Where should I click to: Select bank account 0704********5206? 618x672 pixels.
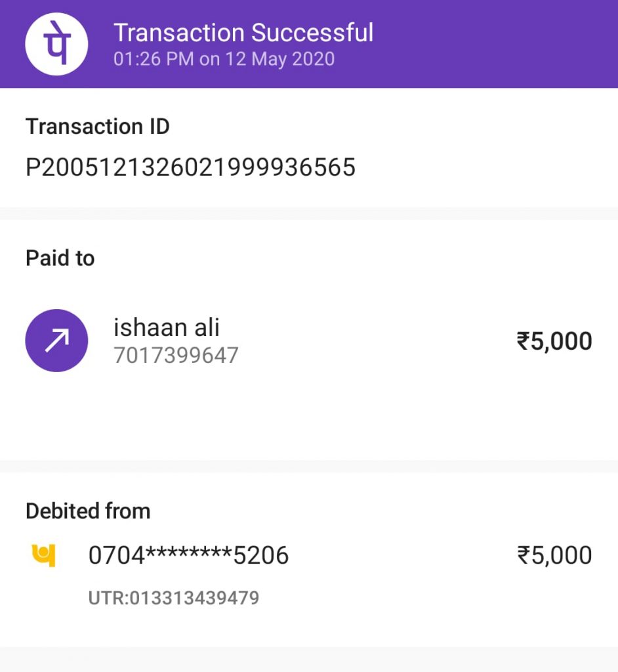pos(188,556)
